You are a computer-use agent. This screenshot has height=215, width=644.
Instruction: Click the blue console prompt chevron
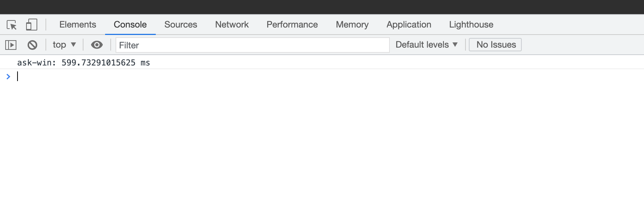coord(8,77)
